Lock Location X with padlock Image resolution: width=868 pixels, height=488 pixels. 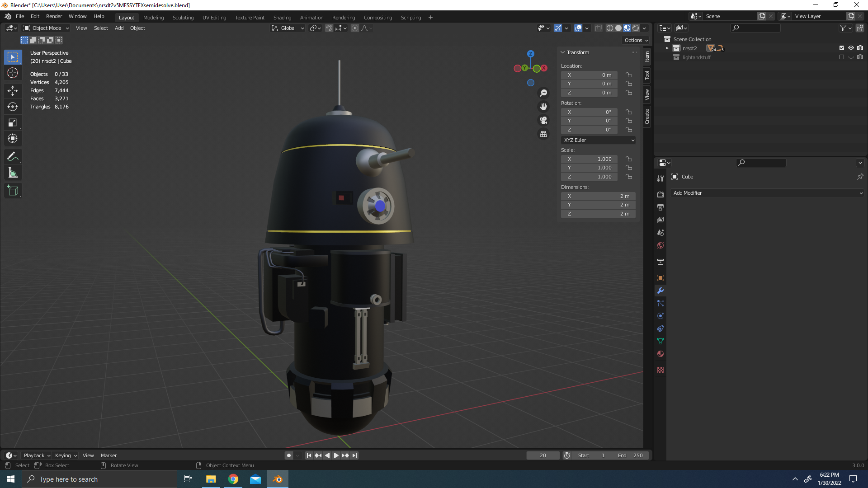[629, 75]
